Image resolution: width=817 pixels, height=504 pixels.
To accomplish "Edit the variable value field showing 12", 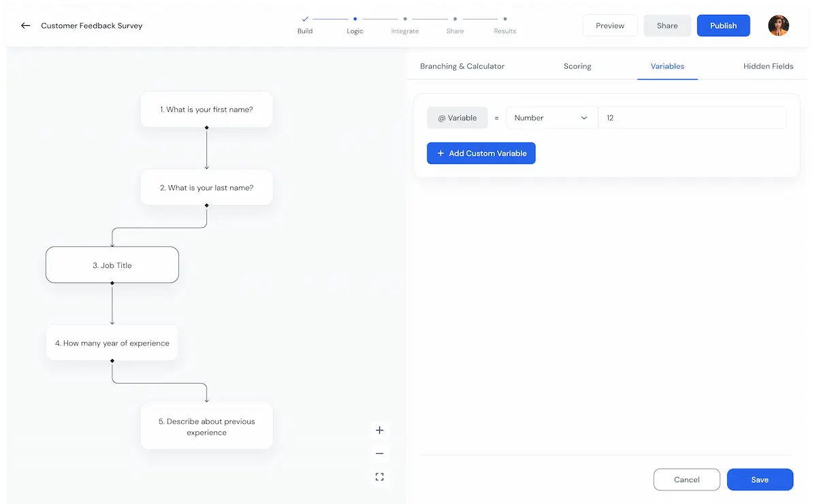I will [x=692, y=117].
